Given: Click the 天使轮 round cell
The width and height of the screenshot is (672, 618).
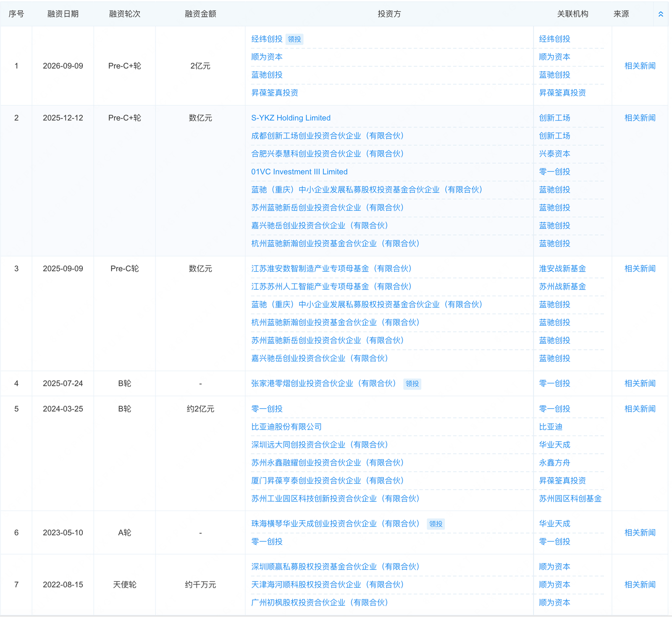Looking at the screenshot, I should pos(125,585).
